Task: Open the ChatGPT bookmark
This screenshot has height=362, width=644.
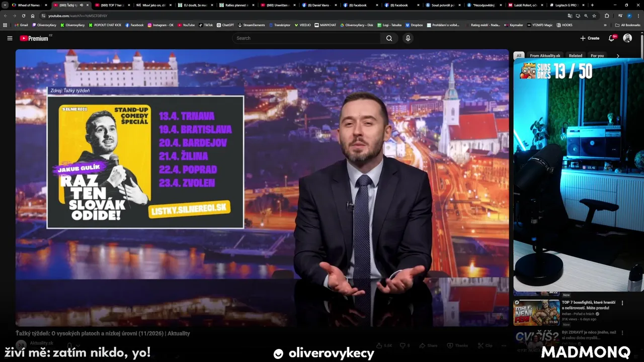Action: 225,25
